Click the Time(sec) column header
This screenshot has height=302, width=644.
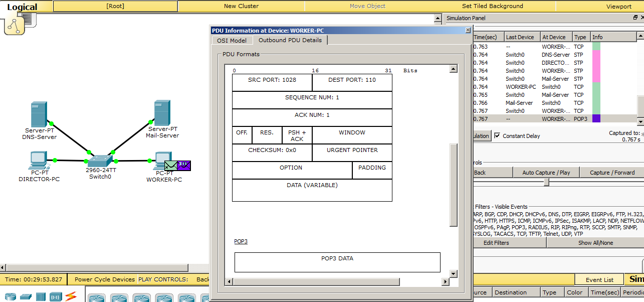click(x=488, y=37)
